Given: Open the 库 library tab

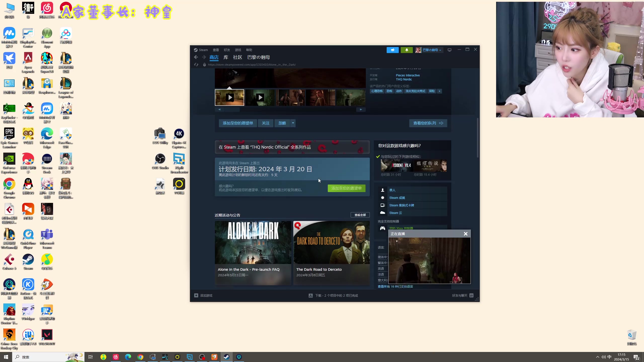Looking at the screenshot, I should 226,57.
